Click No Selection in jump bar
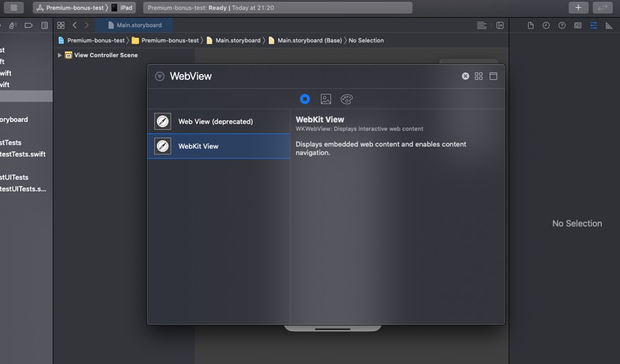620x364 pixels. click(366, 40)
